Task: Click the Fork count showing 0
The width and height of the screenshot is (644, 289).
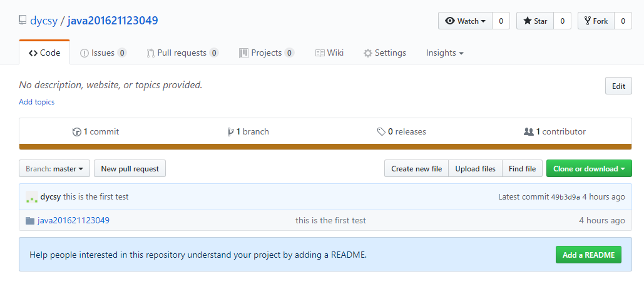Action: tap(623, 21)
